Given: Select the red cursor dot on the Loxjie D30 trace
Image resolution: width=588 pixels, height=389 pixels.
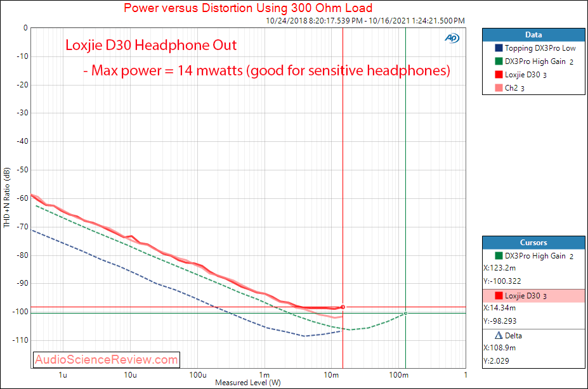Looking at the screenshot, I should point(343,307).
